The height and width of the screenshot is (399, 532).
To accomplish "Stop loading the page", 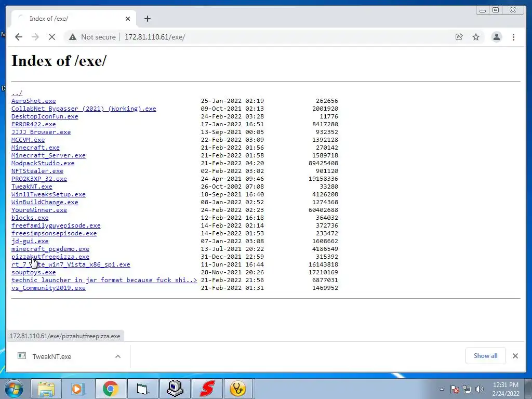I will pos(52,37).
